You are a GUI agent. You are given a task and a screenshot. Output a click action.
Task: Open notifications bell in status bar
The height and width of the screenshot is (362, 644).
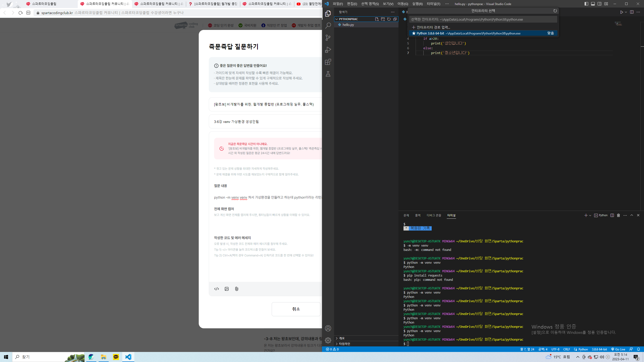click(x=638, y=349)
